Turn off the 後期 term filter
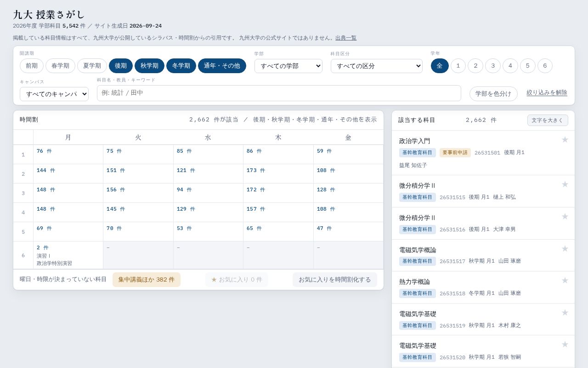 tap(121, 66)
